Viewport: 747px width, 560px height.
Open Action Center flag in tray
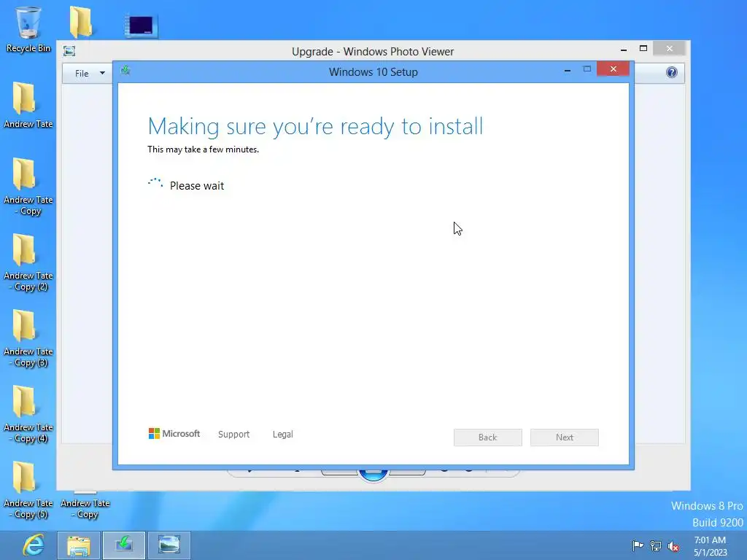[638, 545]
